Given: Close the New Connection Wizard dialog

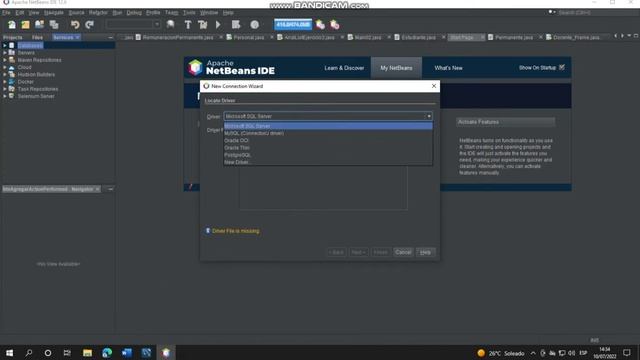Looking at the screenshot, I should [434, 86].
